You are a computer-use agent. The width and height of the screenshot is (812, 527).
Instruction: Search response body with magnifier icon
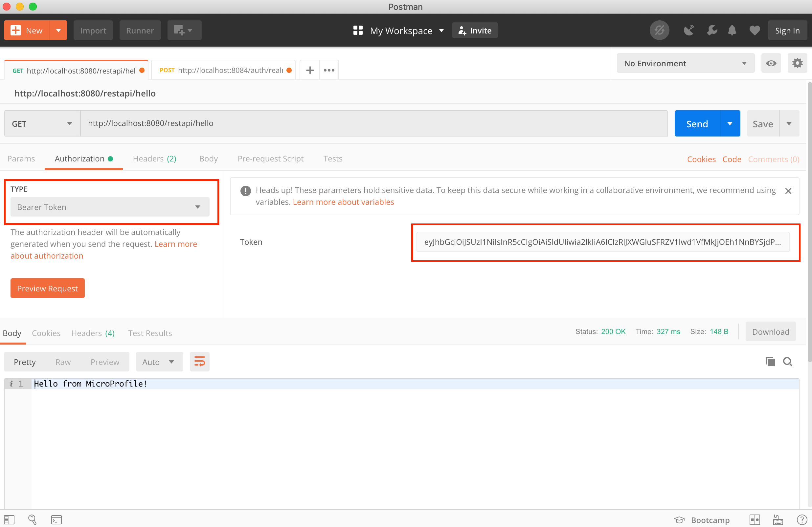click(787, 362)
